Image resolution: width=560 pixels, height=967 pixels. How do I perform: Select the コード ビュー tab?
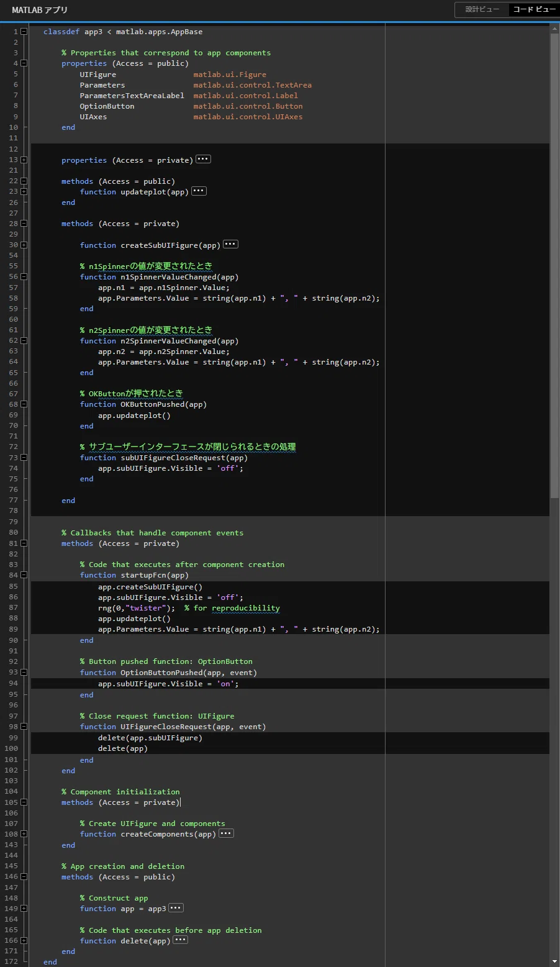pos(534,9)
